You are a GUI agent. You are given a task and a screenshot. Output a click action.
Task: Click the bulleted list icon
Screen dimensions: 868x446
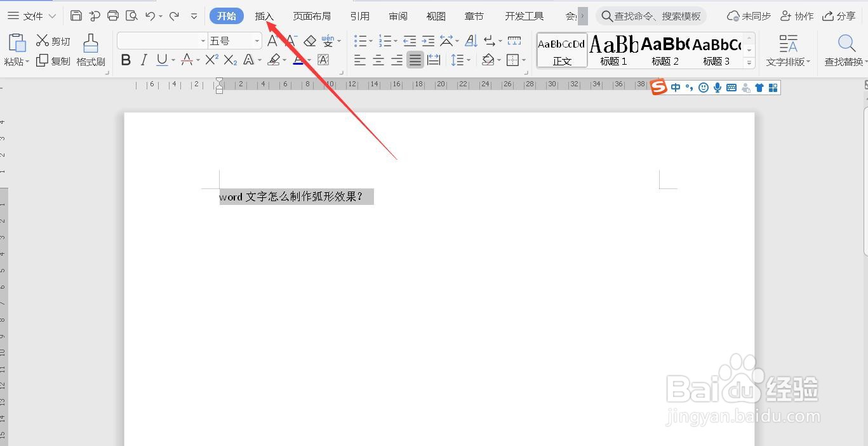pyautogui.click(x=360, y=41)
